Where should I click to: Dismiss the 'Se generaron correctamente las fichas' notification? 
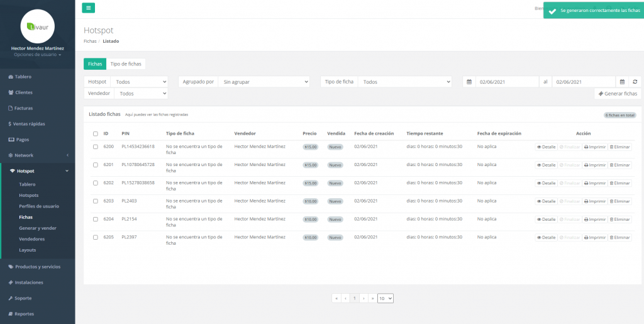click(594, 10)
